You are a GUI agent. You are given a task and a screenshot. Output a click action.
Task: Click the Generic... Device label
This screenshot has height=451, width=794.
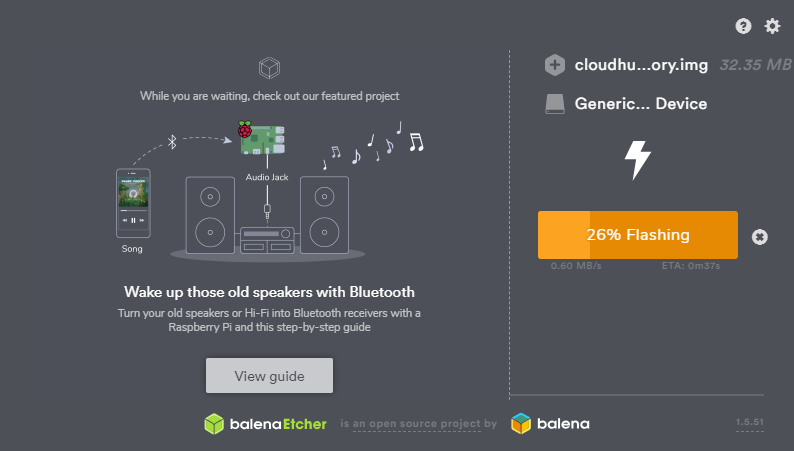[x=641, y=104]
